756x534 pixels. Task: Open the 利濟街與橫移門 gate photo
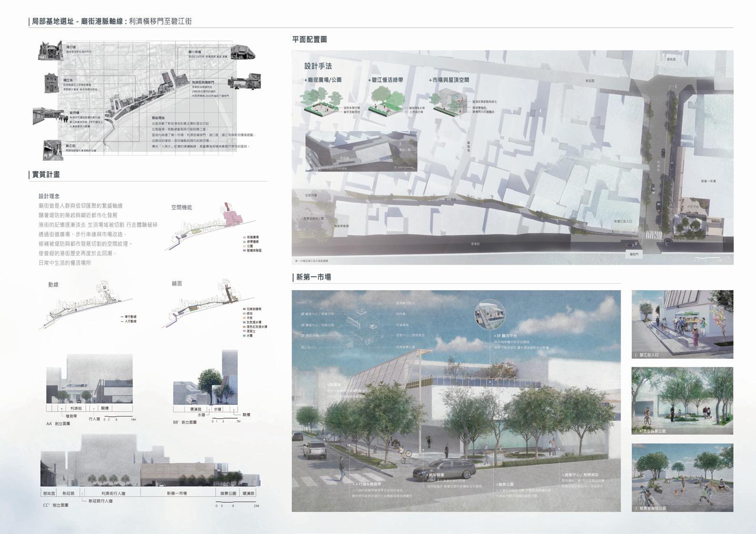click(244, 82)
